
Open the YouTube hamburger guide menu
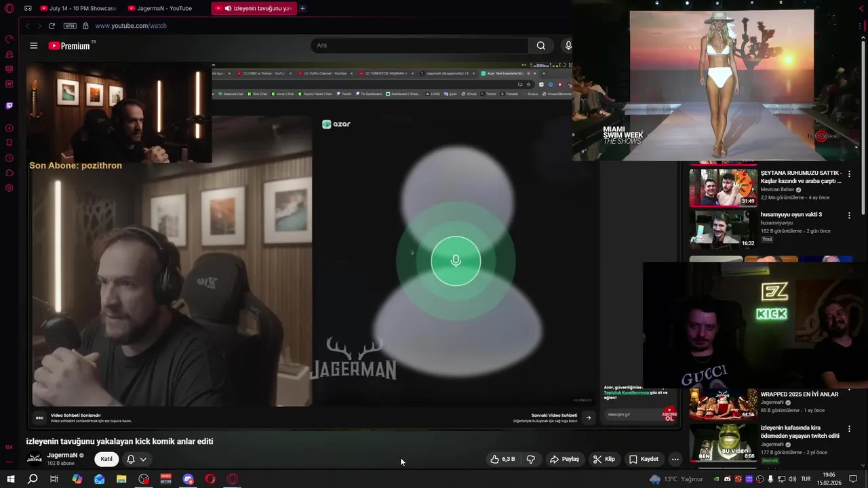point(34,45)
